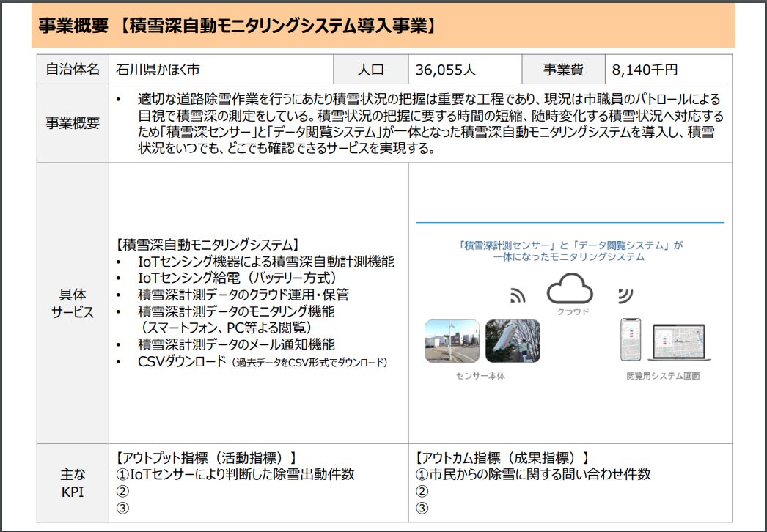Click the right wireless signal icon beside cloud
The image size is (767, 532).
pos(625,295)
